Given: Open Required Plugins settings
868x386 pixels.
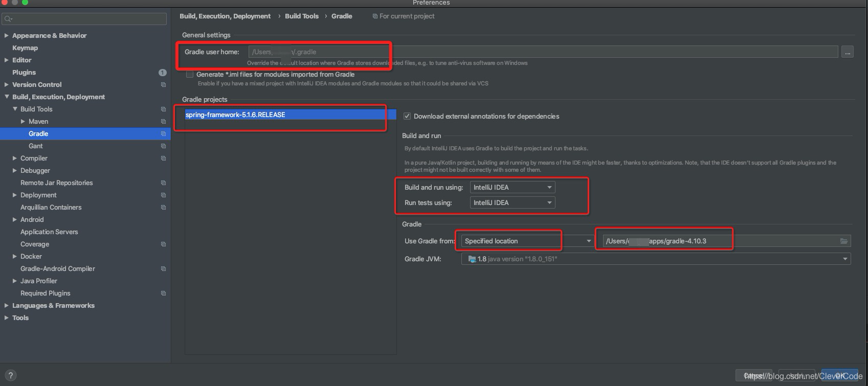Looking at the screenshot, I should pyautogui.click(x=46, y=293).
